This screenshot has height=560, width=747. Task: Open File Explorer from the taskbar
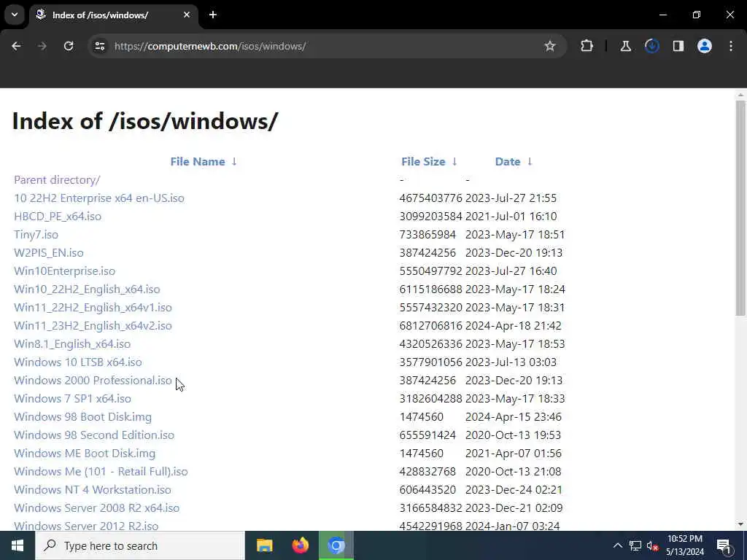(264, 545)
